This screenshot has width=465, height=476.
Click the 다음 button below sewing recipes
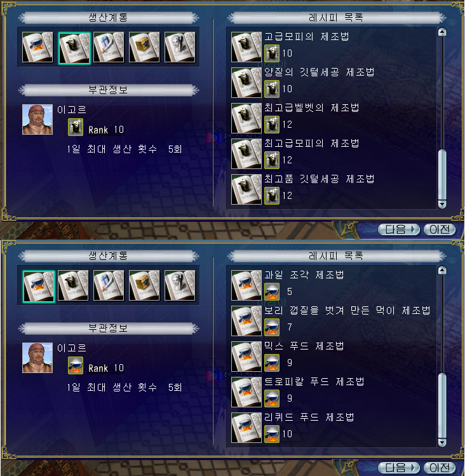click(x=398, y=229)
